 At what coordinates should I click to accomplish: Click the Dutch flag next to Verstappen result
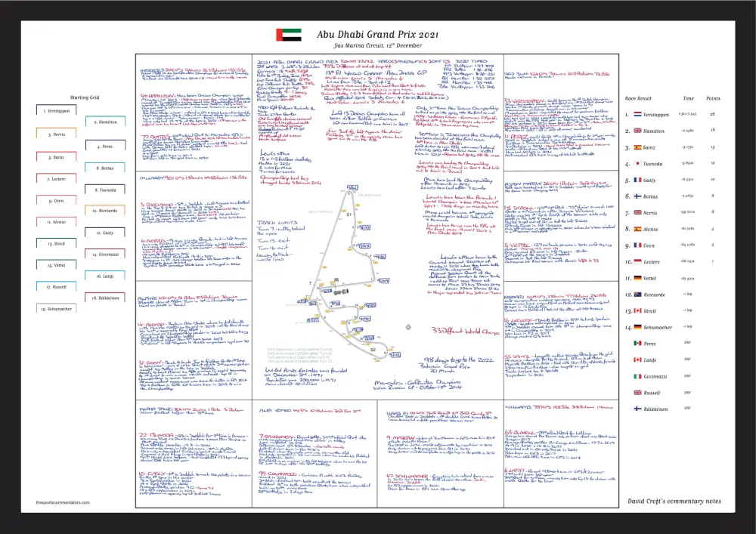click(x=637, y=115)
